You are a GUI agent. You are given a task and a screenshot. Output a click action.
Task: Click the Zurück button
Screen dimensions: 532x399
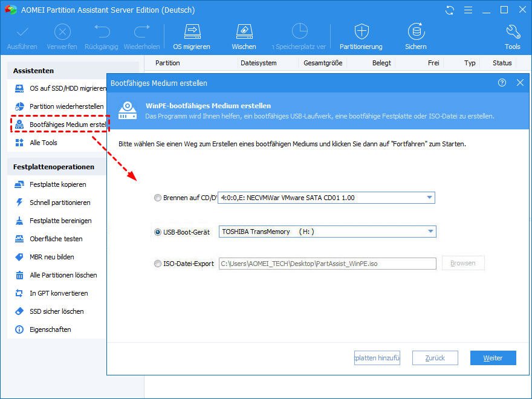pyautogui.click(x=435, y=358)
